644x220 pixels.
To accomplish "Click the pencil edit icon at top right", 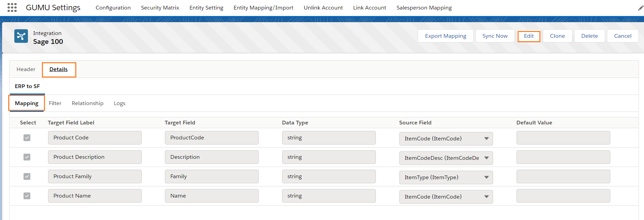I will coord(641,8).
